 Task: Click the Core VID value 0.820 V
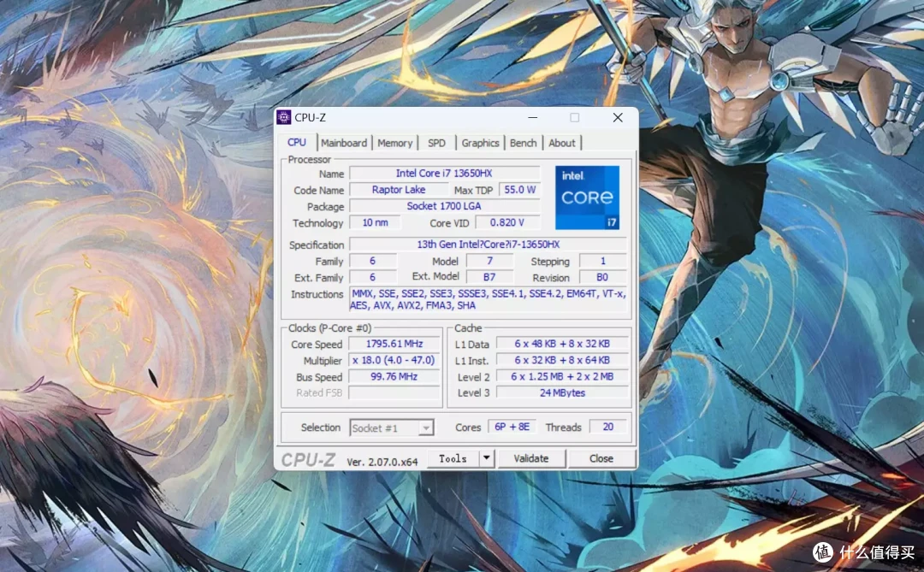507,222
